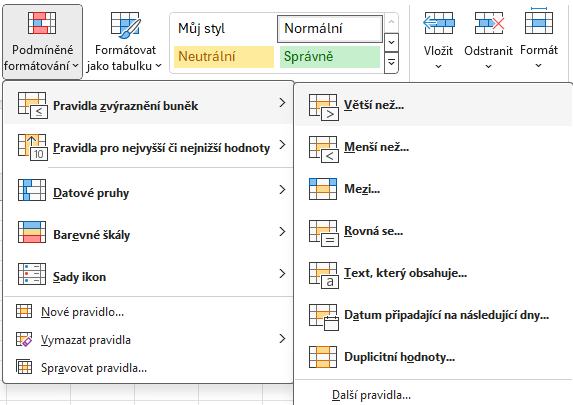
Task: Click the Menší než less-than icon
Action: click(x=324, y=149)
